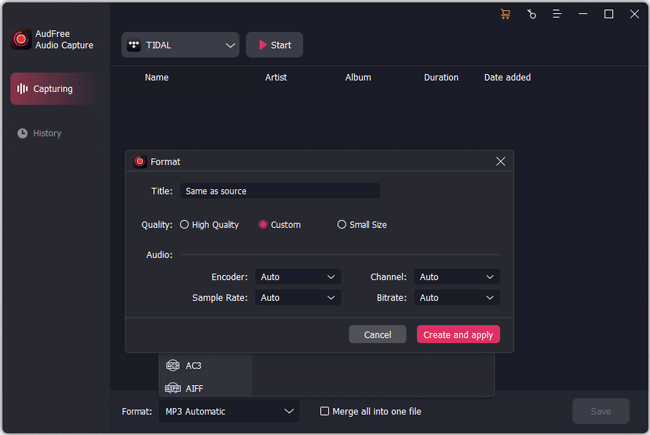Select the High Quality option

pyautogui.click(x=184, y=225)
